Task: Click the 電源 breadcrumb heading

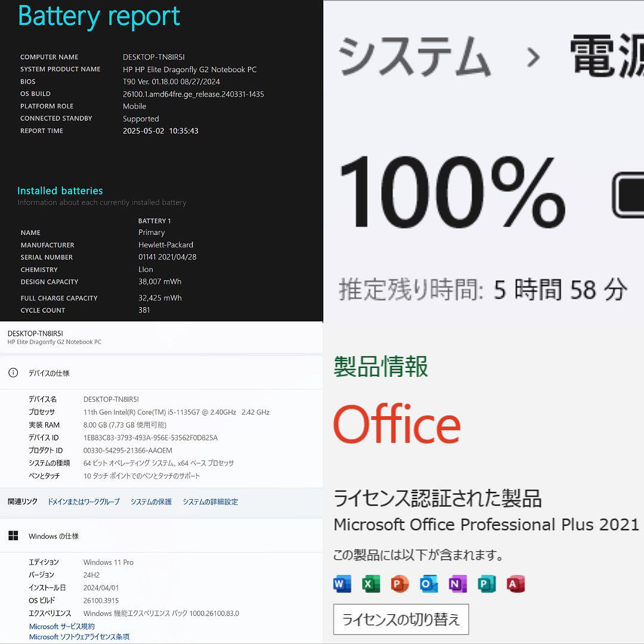Action: (607, 55)
